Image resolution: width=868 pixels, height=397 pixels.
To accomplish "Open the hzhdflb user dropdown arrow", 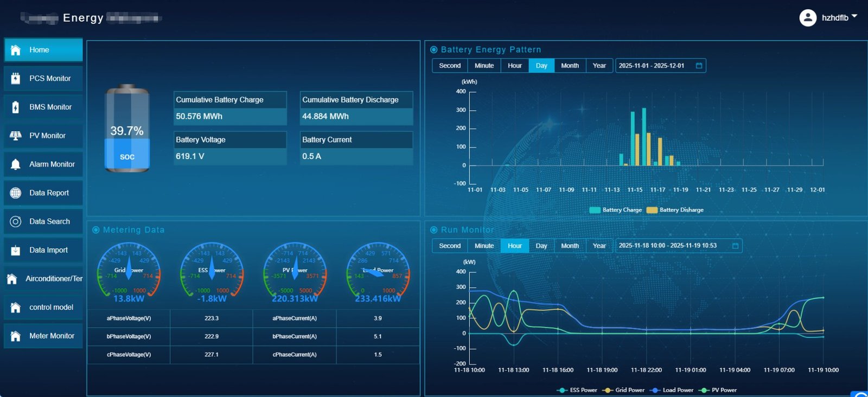I will 854,17.
